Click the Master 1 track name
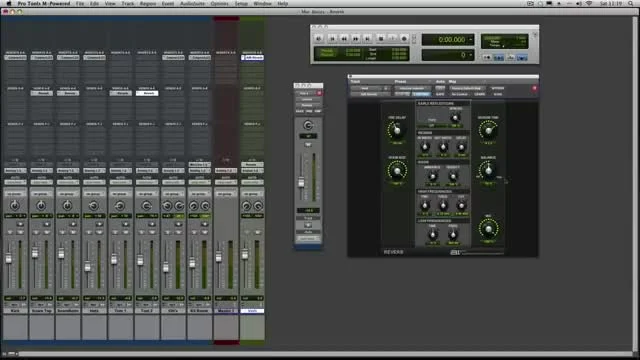 pos(226,311)
